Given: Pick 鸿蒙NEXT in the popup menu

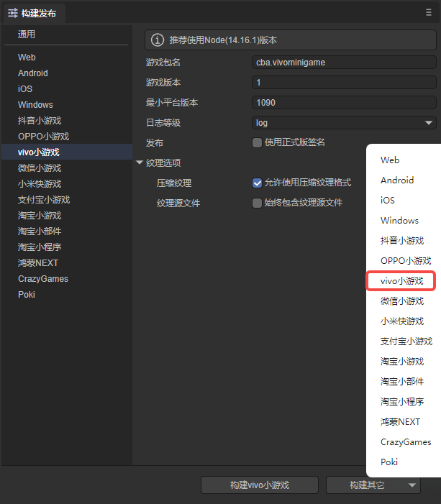Looking at the screenshot, I should point(400,421).
